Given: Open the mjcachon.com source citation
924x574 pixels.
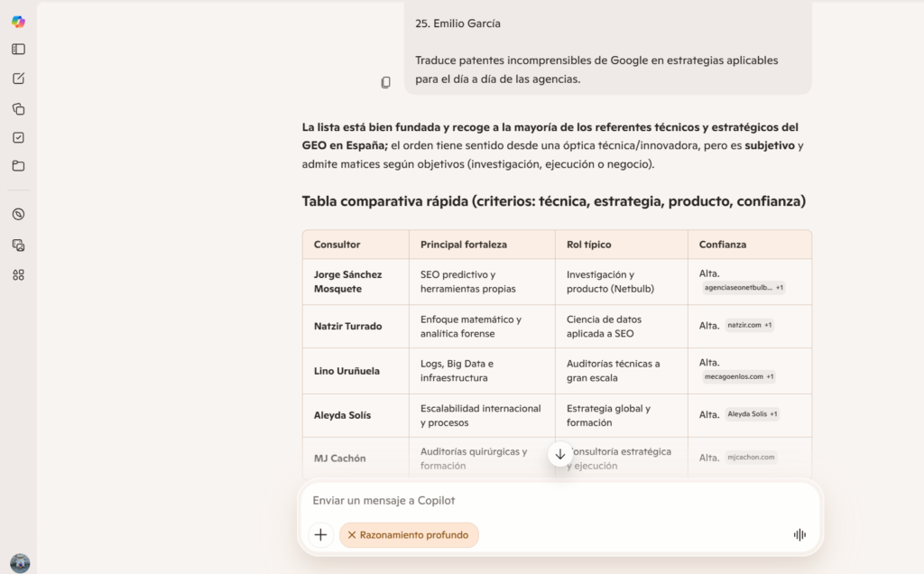Looking at the screenshot, I should coord(751,458).
